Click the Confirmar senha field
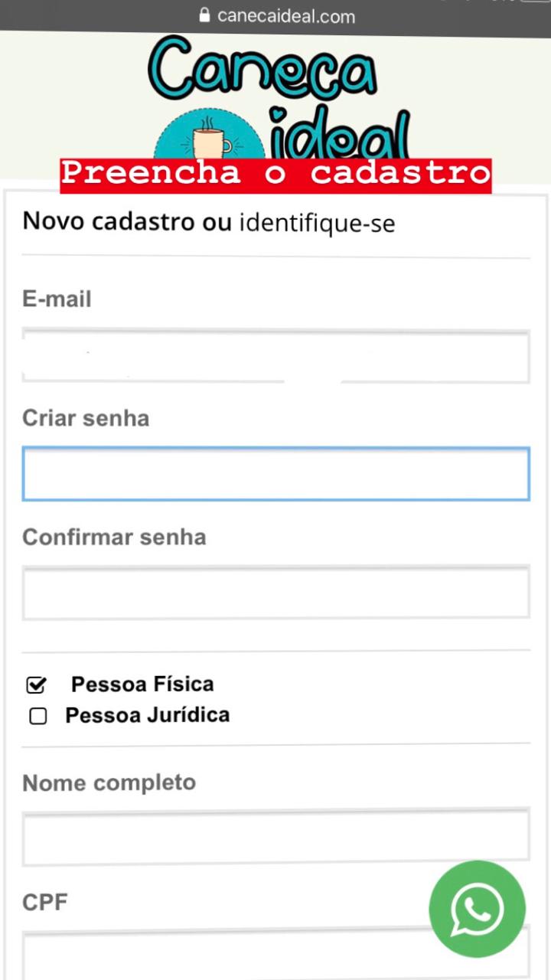Image resolution: width=551 pixels, height=980 pixels. tap(275, 593)
